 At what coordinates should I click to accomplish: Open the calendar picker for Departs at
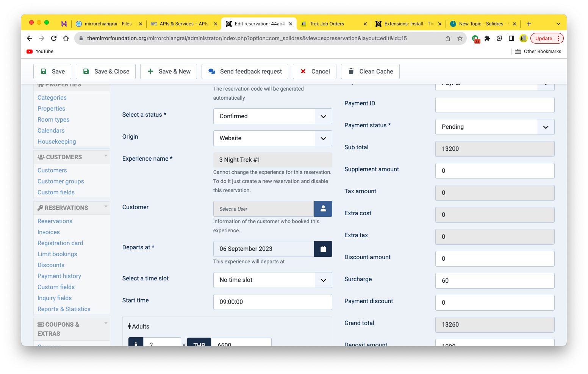[323, 249]
